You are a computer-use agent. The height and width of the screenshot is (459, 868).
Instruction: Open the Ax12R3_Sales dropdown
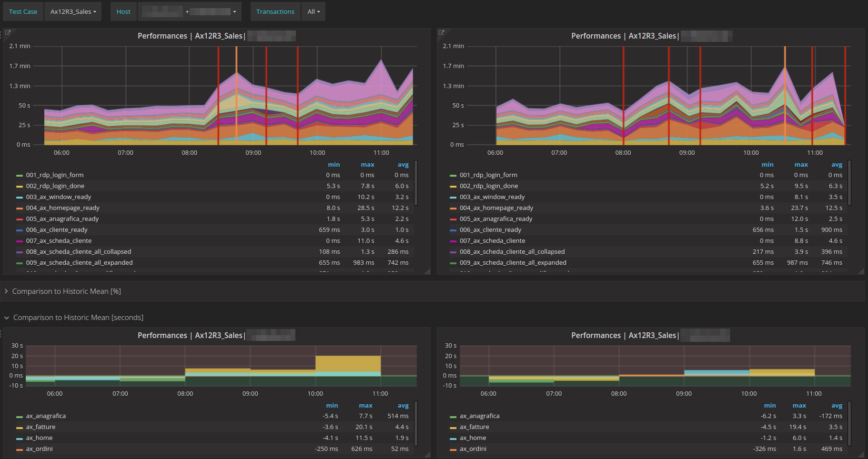coord(72,11)
